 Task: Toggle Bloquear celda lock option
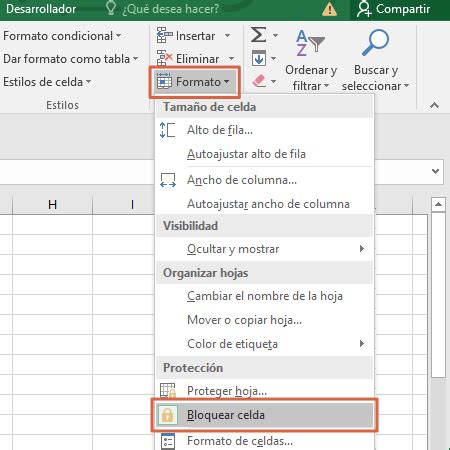tap(264, 415)
